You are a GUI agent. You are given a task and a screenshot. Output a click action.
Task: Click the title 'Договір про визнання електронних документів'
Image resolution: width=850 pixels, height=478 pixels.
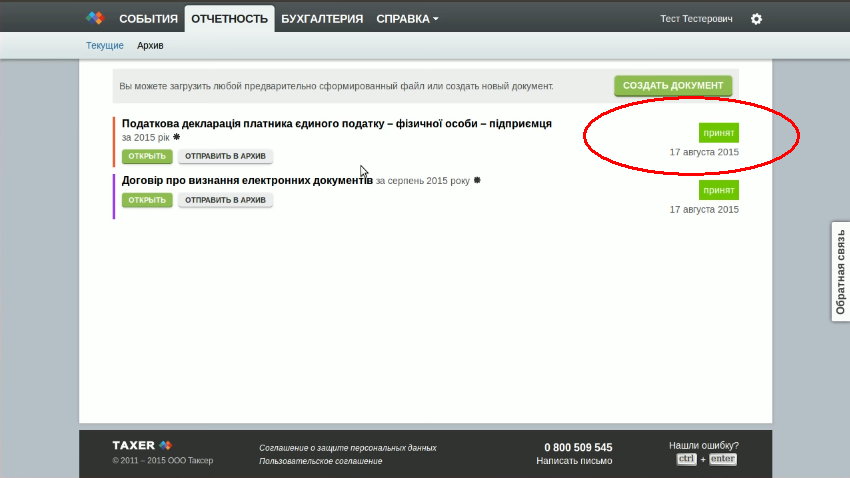[247, 180]
